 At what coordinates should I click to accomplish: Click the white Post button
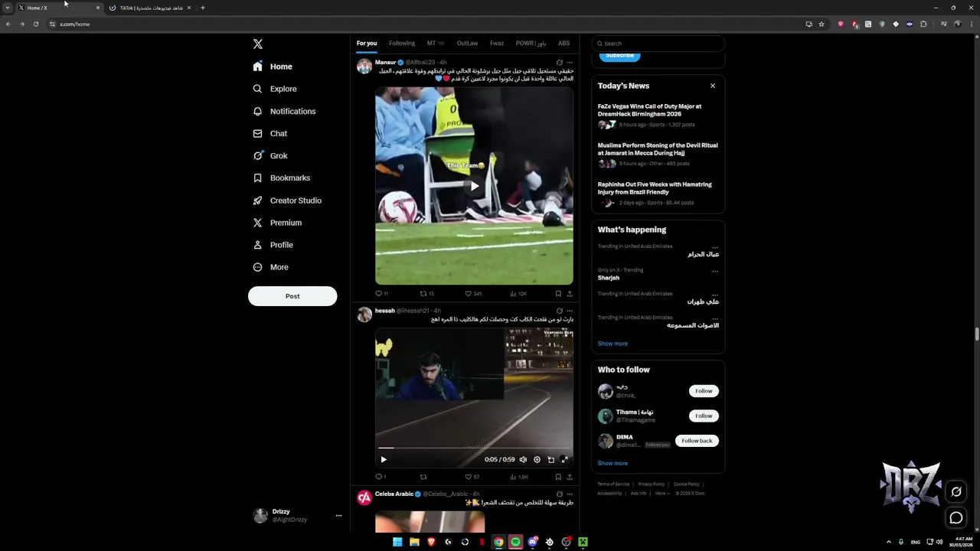292,296
